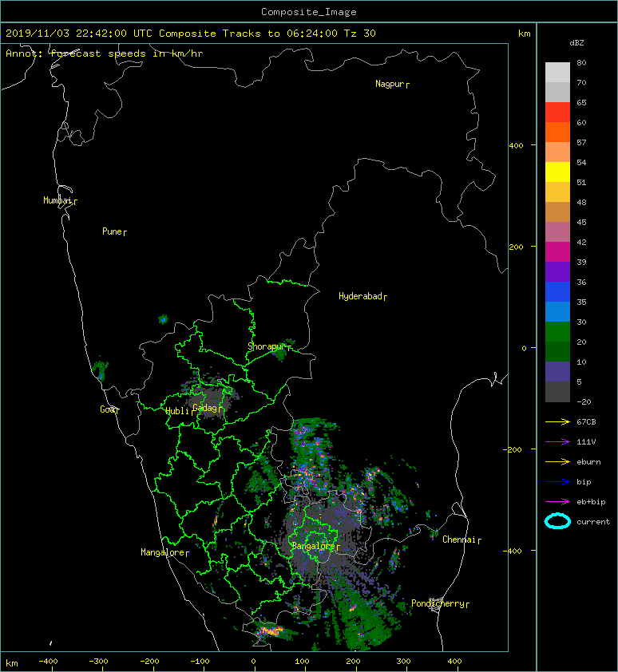Screen dimensions: 618x672
Task: Click the dark gray 5 dBZ swatch
Action: click(x=557, y=391)
